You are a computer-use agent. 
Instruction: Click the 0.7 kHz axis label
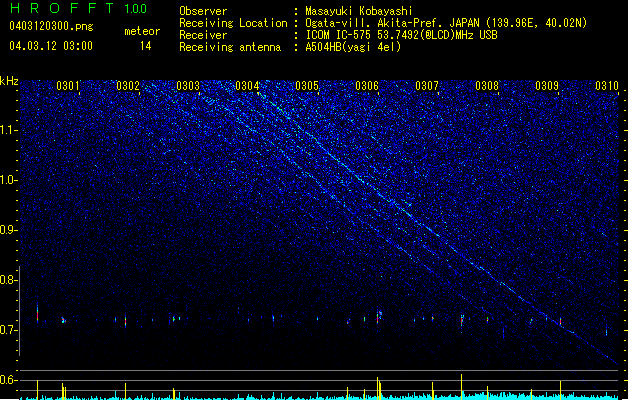(x=9, y=330)
